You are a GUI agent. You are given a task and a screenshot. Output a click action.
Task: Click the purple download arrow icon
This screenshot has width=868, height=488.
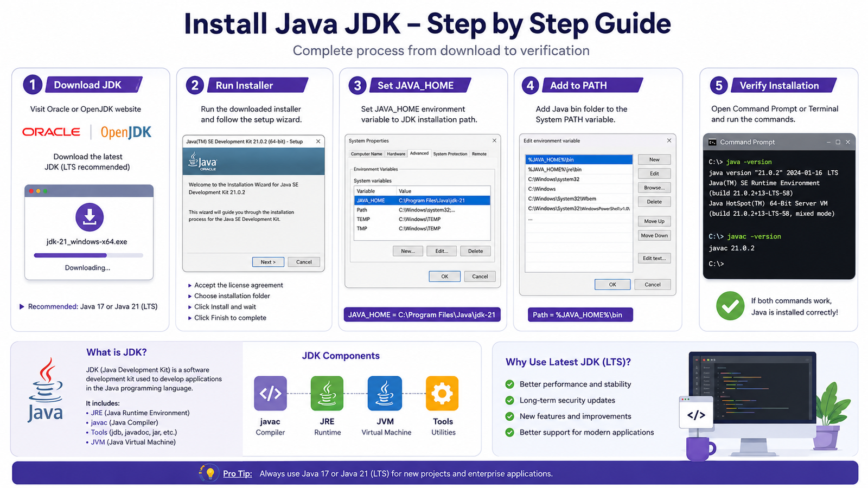[90, 217]
